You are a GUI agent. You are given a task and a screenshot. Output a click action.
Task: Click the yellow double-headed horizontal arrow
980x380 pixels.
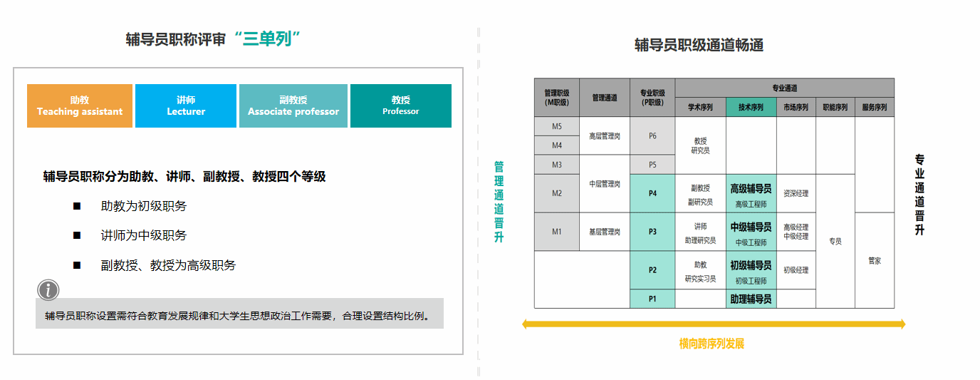(713, 324)
